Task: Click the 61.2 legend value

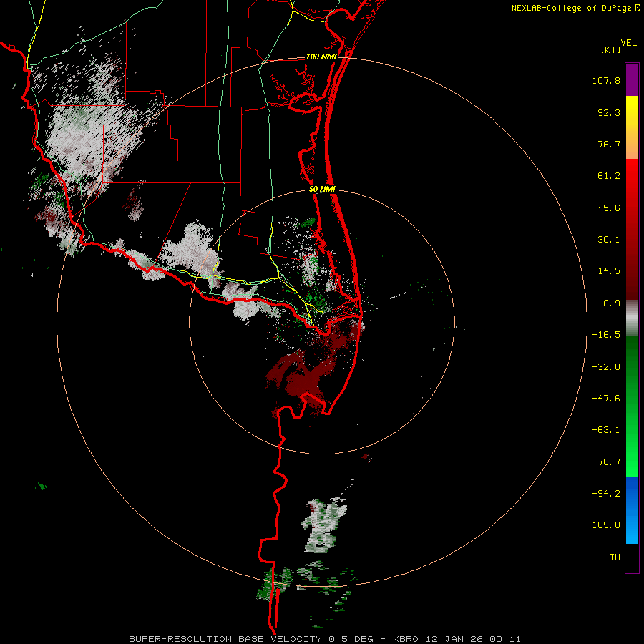Action: click(609, 176)
